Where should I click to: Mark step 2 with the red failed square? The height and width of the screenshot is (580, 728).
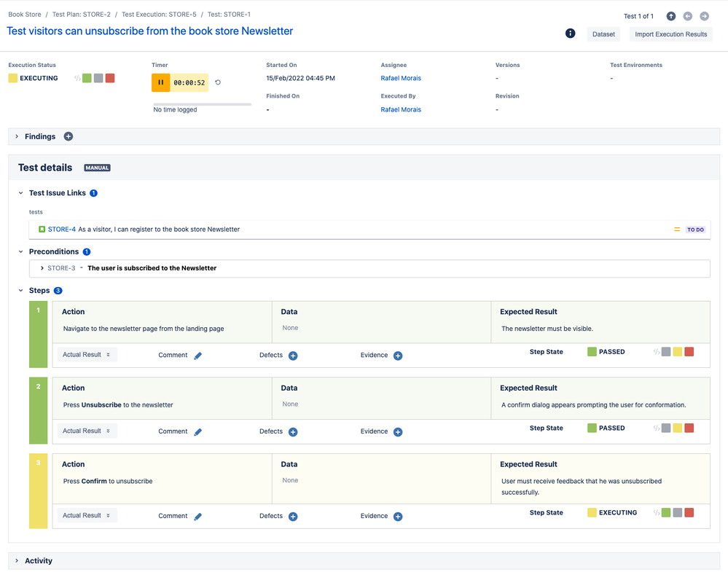tap(689, 428)
